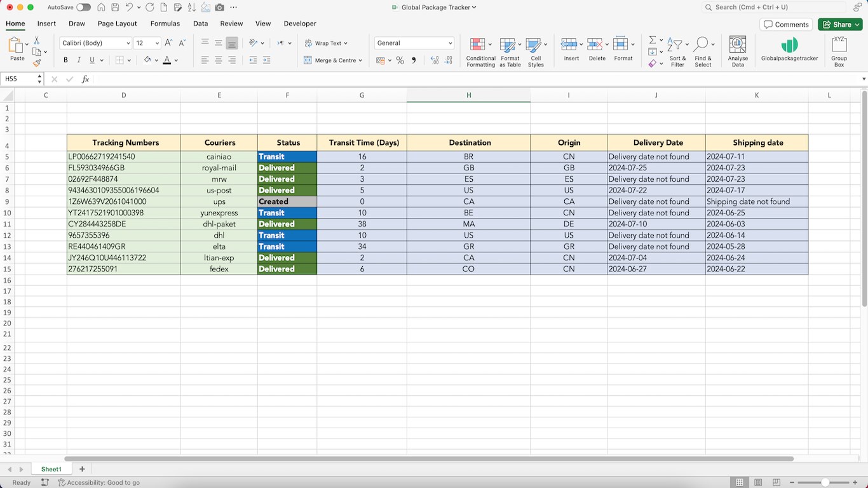The width and height of the screenshot is (868, 488).
Task: Expand the Merge & Centre dropdown arrow
Action: 360,60
